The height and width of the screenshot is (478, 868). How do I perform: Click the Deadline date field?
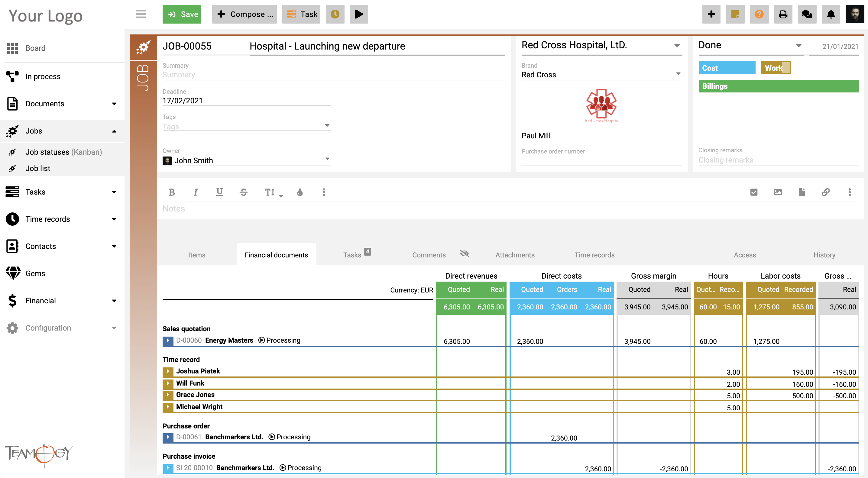point(247,100)
